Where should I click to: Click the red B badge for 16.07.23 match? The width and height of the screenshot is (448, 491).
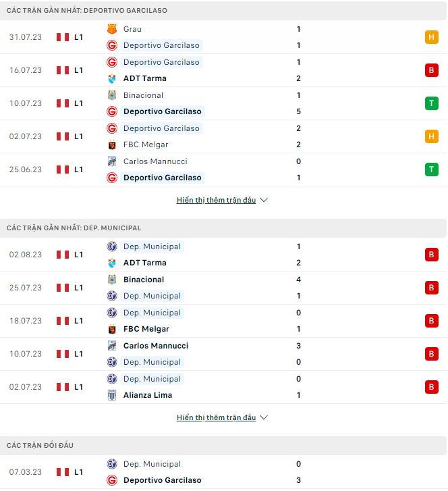(x=431, y=70)
